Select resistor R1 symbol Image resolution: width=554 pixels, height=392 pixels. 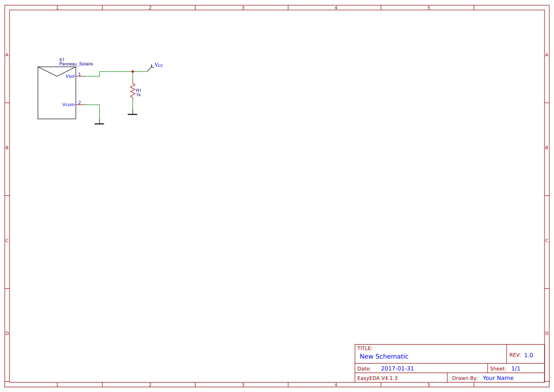[133, 91]
